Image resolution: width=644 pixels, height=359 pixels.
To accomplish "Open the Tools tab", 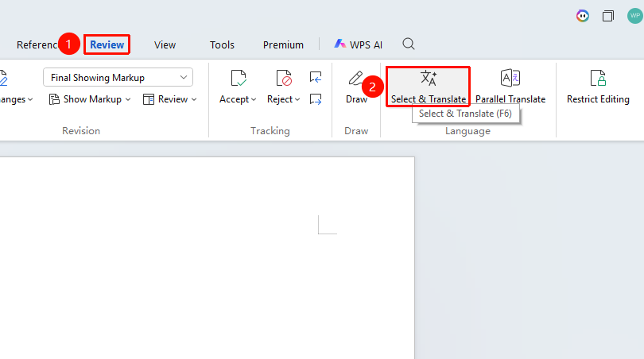I will (x=222, y=44).
